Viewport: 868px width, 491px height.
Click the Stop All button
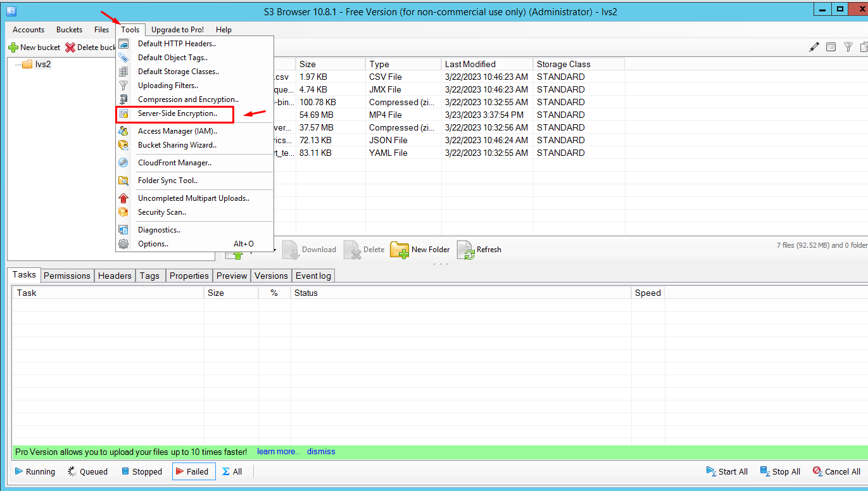(781, 471)
